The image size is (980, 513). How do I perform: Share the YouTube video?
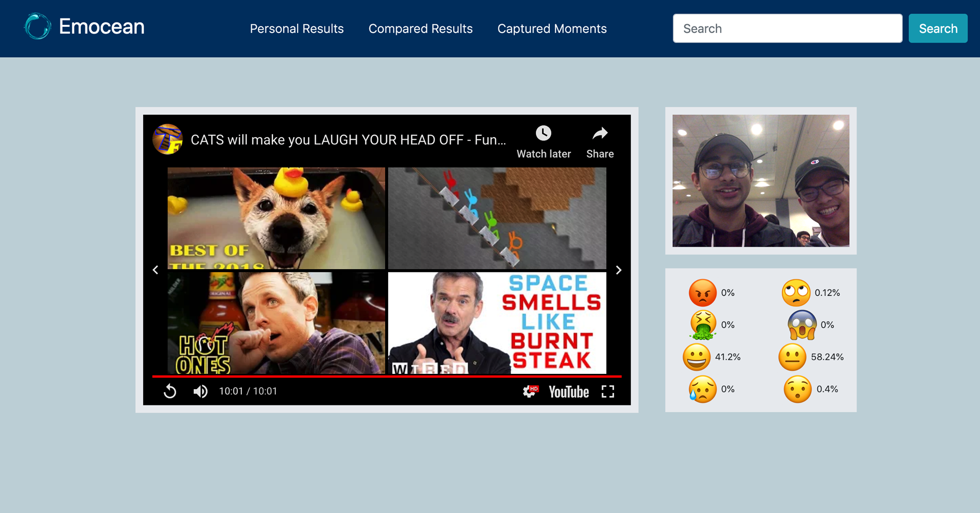600,142
